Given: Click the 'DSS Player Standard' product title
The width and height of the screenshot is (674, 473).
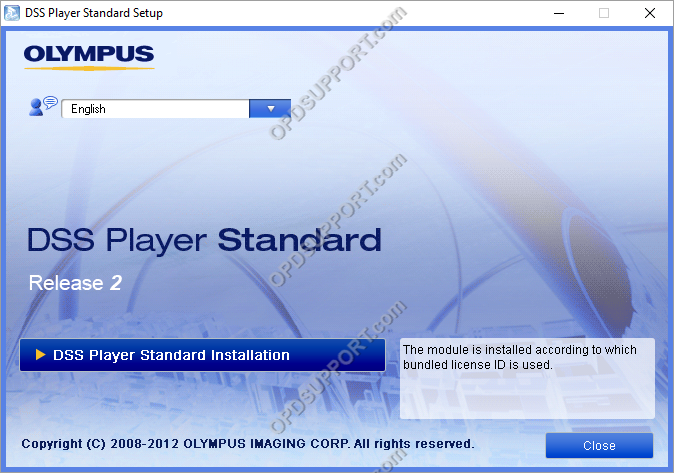Looking at the screenshot, I should click(204, 240).
